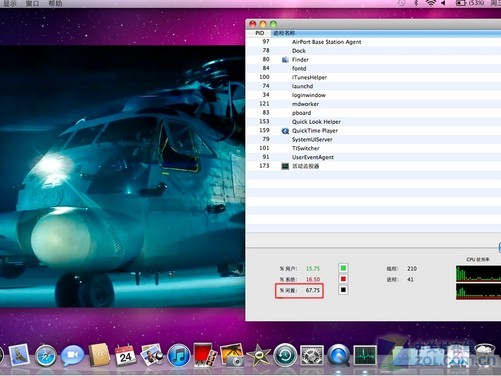Launch Safari from the Dock

(x=46, y=356)
